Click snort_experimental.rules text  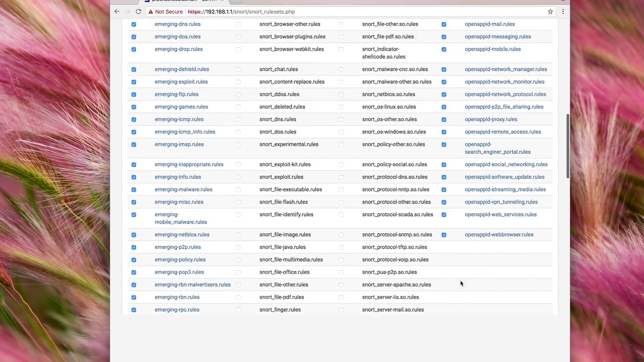(289, 145)
